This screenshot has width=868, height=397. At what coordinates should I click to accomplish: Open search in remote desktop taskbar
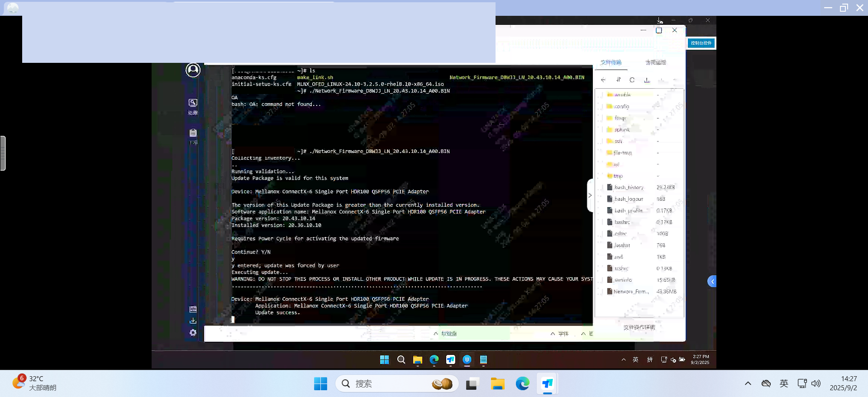click(401, 360)
